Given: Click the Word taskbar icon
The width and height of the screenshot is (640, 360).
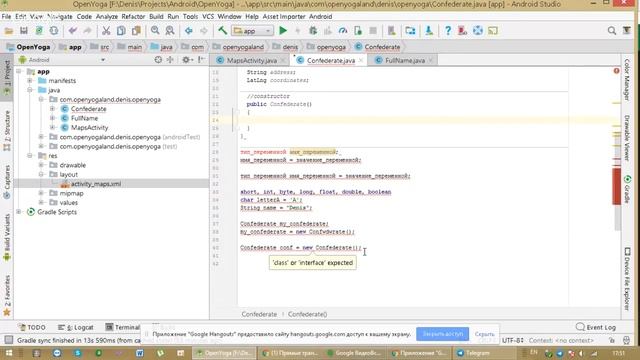Looking at the screenshot, I should (x=139, y=353).
